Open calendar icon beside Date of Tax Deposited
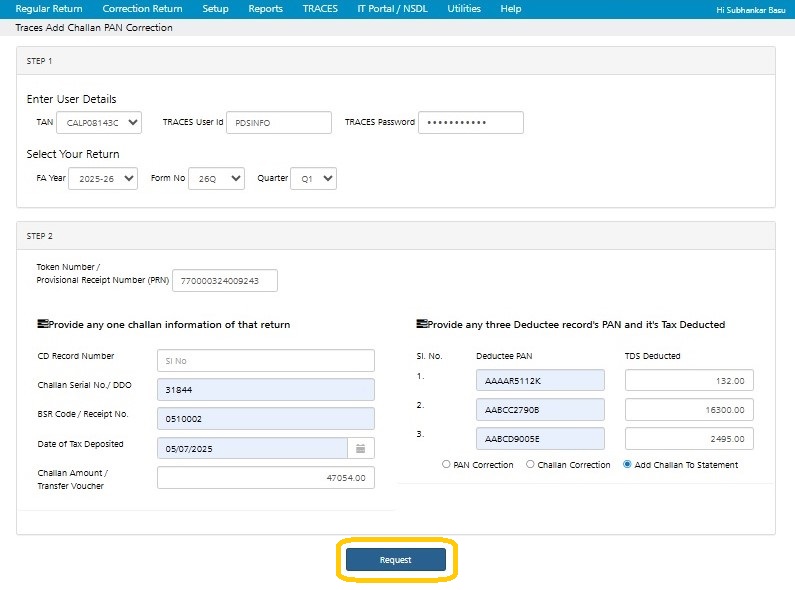The width and height of the screenshot is (795, 590). tap(361, 448)
